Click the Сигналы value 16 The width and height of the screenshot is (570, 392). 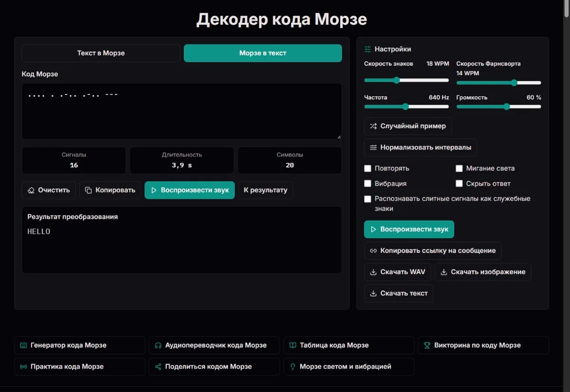74,165
